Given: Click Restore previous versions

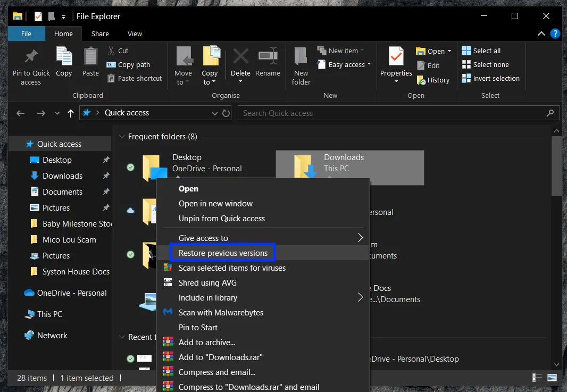Looking at the screenshot, I should 222,252.
